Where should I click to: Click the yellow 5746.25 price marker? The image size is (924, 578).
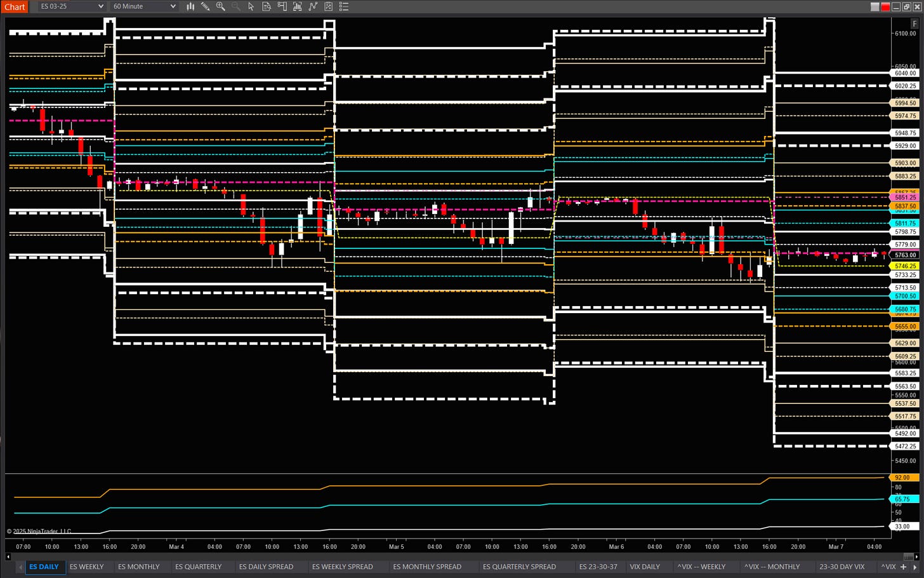[x=905, y=266]
